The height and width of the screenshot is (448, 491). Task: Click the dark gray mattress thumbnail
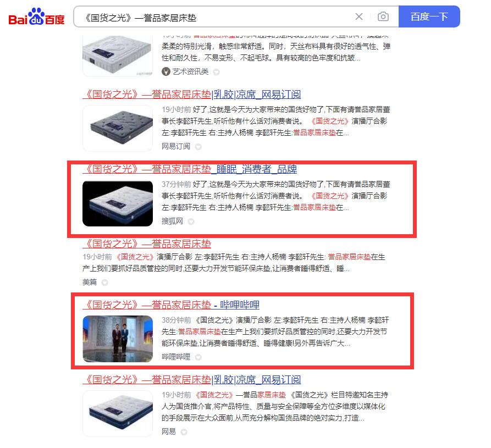pos(118,129)
